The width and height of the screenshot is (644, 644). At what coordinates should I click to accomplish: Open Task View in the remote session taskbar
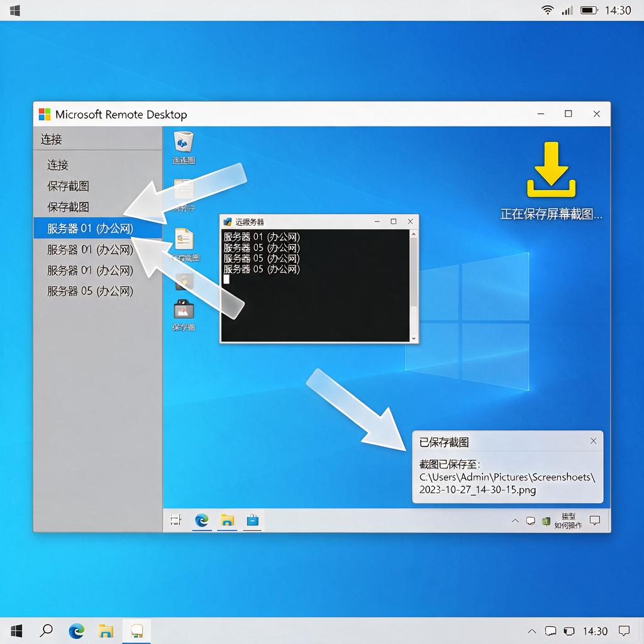[175, 520]
